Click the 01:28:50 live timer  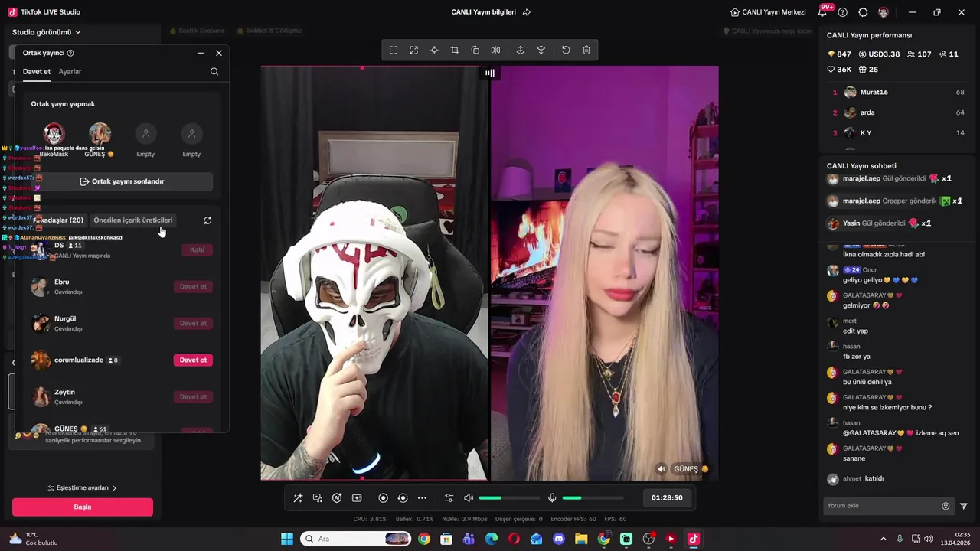click(x=667, y=497)
